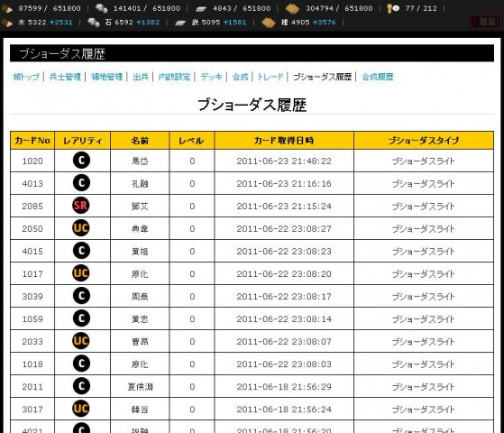Click the UC rarity badge for card 2050
Image resolution: width=504 pixels, height=433 pixels.
click(x=80, y=227)
